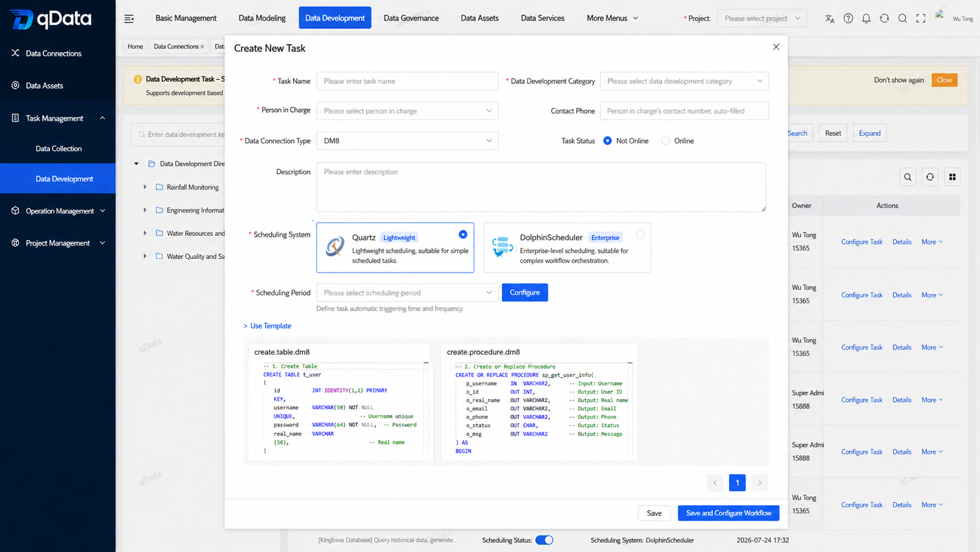Click the DolphinScheduler logo icon

pos(502,246)
